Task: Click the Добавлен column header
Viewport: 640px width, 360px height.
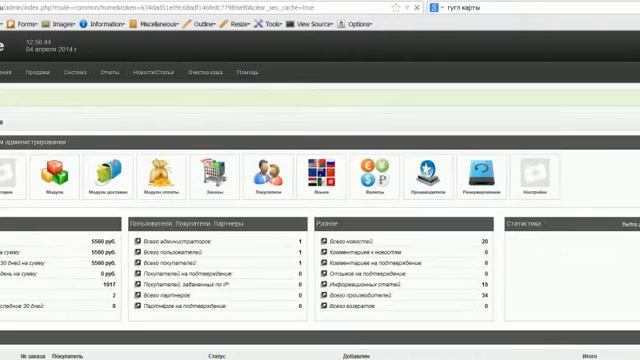Action: click(x=356, y=356)
